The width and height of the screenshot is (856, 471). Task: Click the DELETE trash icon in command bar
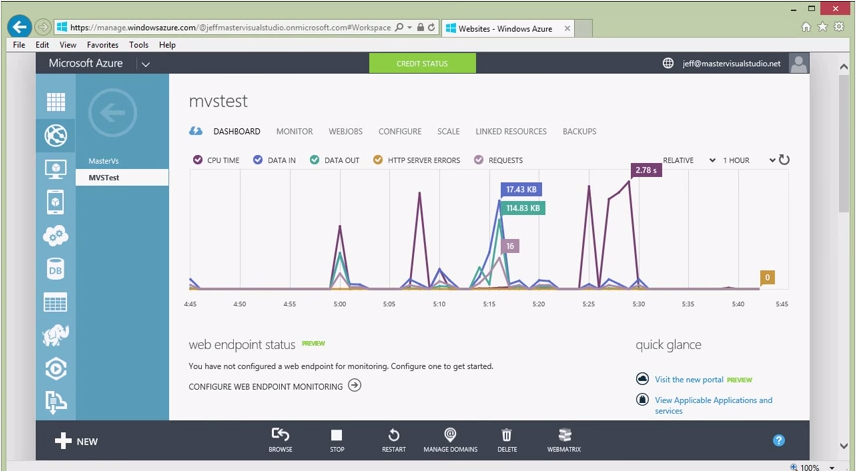point(507,435)
